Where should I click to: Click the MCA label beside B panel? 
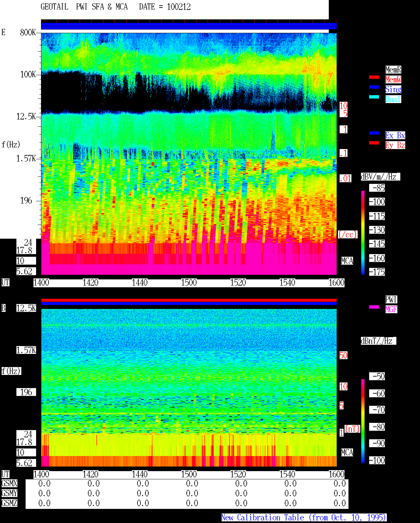pos(347,452)
